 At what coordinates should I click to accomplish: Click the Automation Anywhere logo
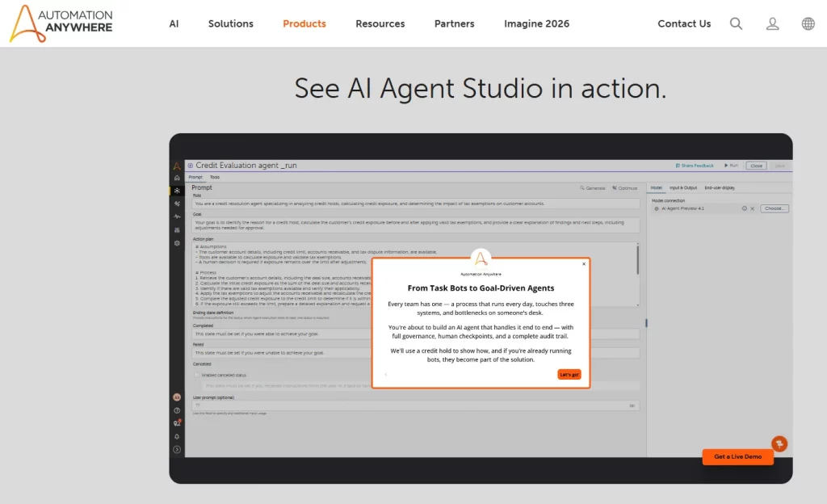[x=61, y=23]
